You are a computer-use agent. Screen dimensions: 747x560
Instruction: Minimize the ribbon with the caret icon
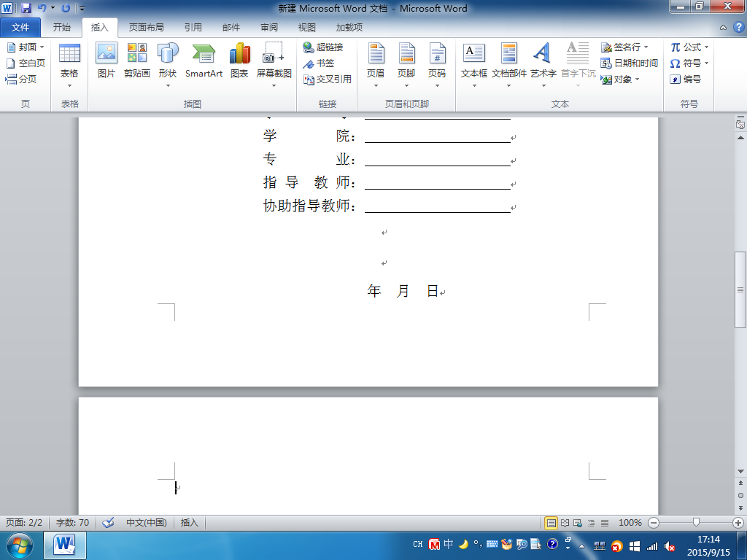point(723,28)
